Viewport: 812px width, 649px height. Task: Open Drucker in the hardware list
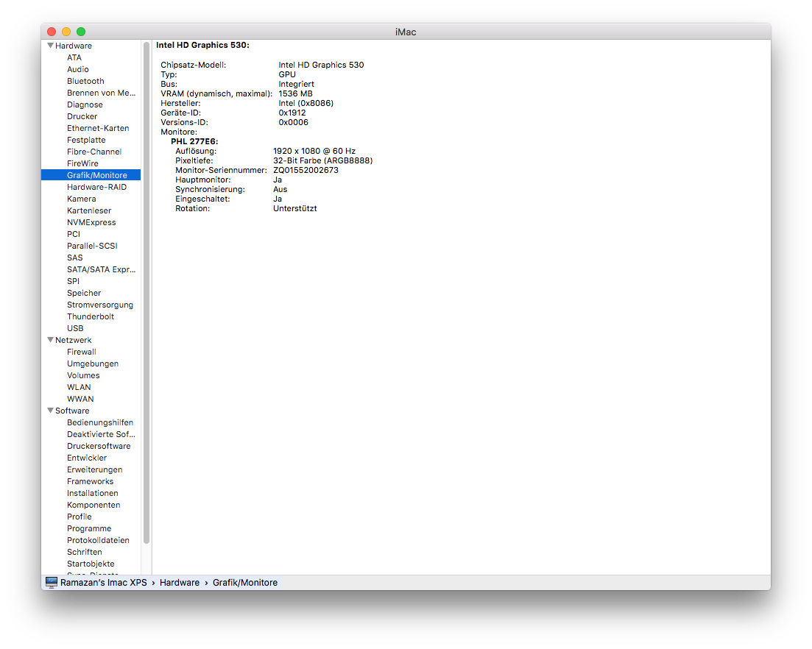[82, 116]
